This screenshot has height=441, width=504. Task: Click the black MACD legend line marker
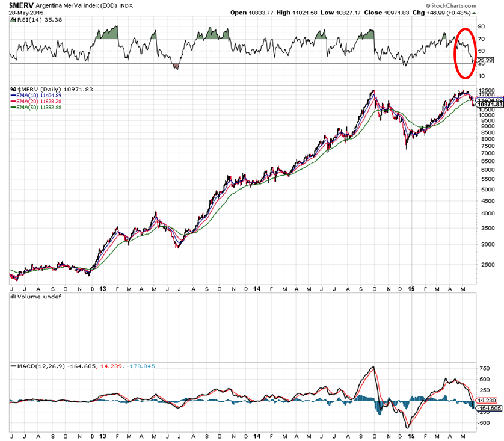click(x=13, y=366)
